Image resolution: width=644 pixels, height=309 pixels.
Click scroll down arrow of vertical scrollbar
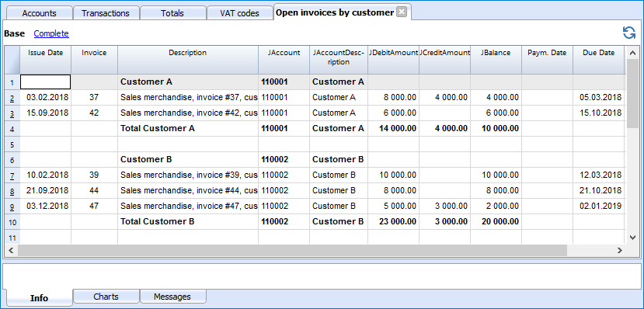[632, 238]
